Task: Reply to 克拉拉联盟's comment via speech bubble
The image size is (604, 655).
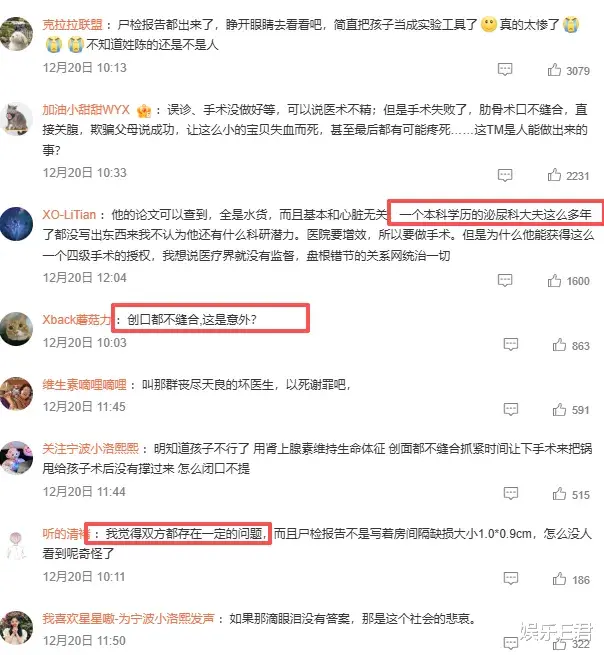Action: (x=505, y=69)
